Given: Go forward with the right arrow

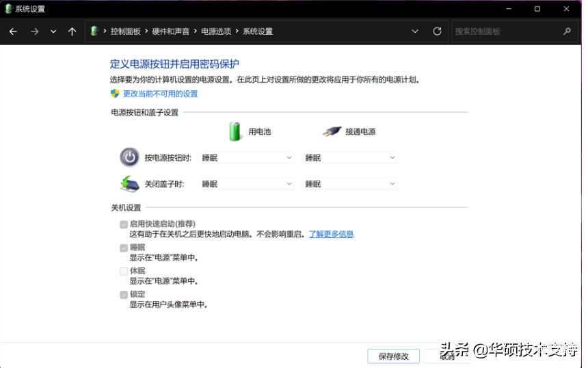Looking at the screenshot, I should click(x=34, y=31).
